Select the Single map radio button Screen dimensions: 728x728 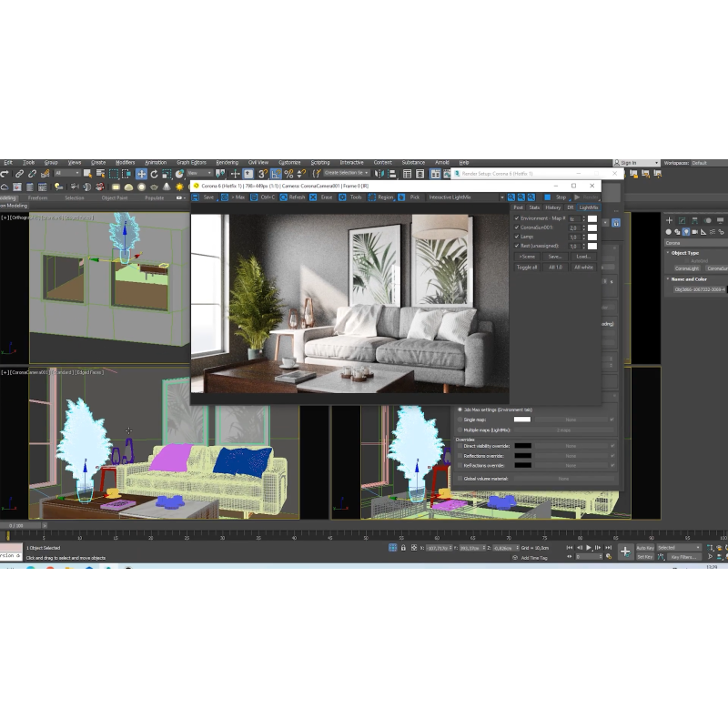pyautogui.click(x=460, y=420)
